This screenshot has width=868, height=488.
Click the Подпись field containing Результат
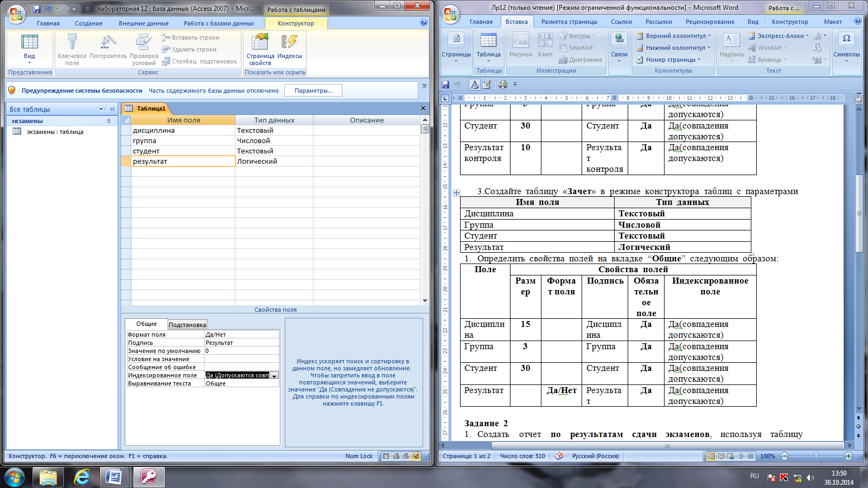pos(241,343)
